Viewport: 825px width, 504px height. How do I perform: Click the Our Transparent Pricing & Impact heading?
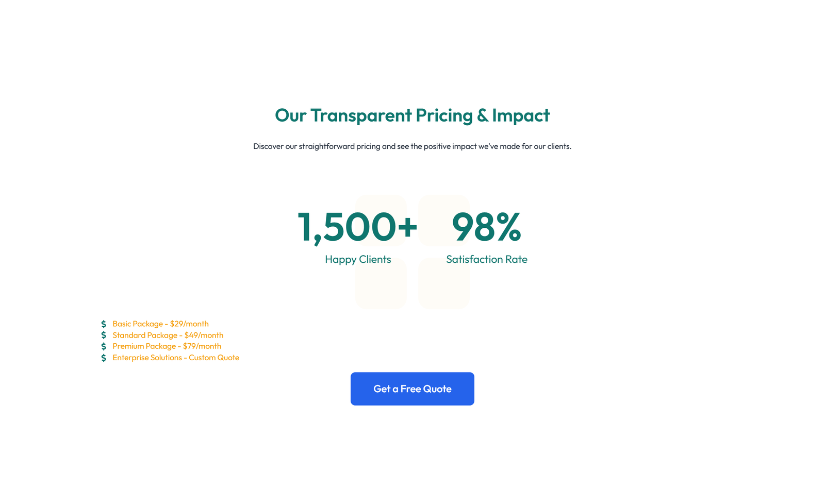tap(412, 115)
